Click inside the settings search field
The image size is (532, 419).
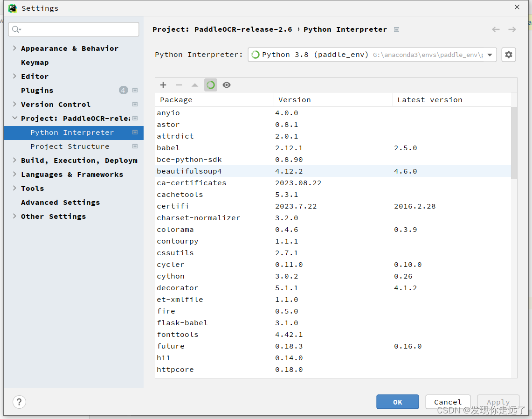[73, 29]
